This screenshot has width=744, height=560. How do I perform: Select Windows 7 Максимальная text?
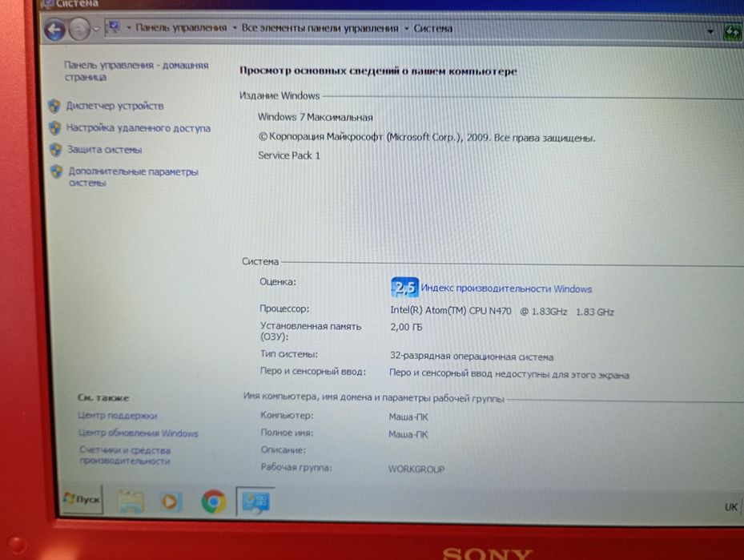(315, 117)
